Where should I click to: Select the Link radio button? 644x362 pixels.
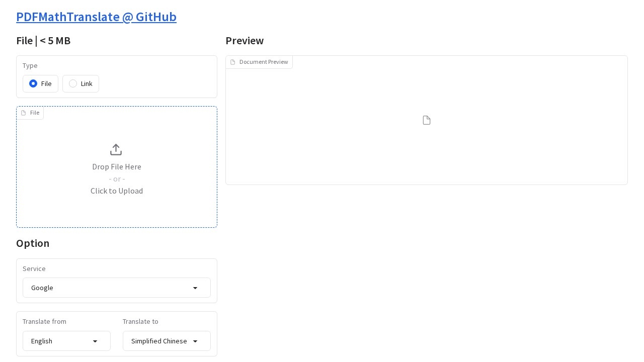coord(73,83)
